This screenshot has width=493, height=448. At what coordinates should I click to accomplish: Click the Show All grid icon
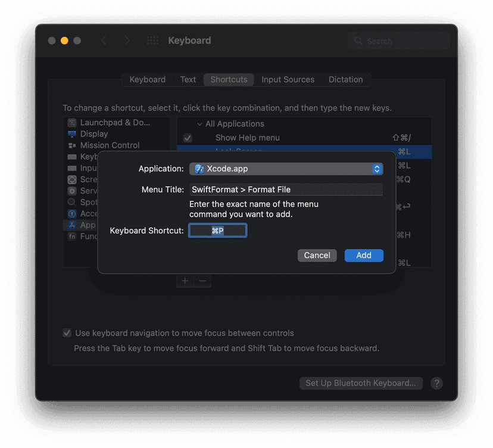click(152, 41)
